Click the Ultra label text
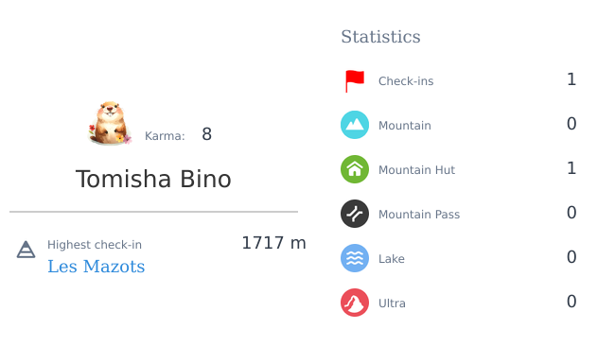 point(392,303)
